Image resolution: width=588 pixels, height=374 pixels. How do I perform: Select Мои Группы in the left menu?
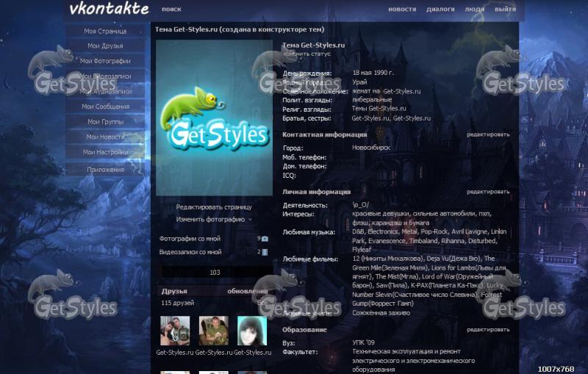105,122
